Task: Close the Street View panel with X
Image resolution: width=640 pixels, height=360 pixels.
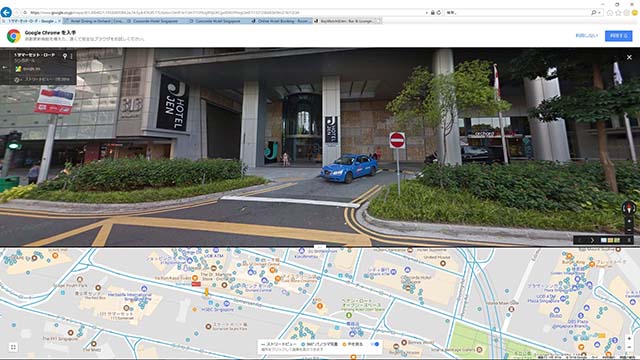Action: tap(629, 58)
